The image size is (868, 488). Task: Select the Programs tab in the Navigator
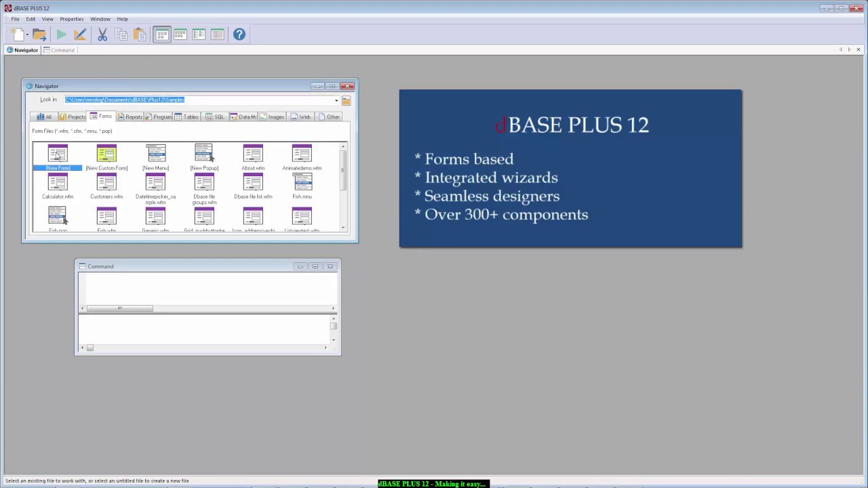click(158, 117)
